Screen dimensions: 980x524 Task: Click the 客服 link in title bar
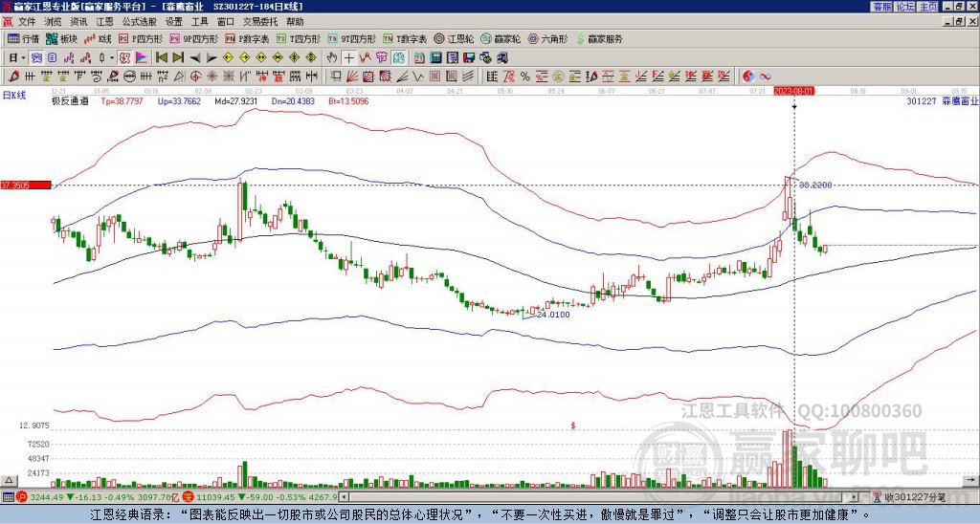[x=881, y=7]
